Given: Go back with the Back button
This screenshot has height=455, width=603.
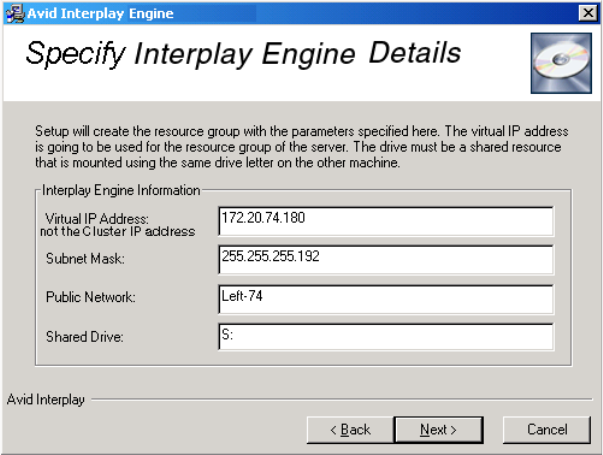Looking at the screenshot, I should (350, 430).
